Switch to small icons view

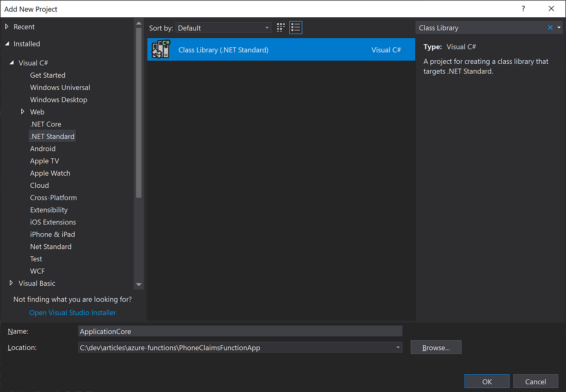coord(281,28)
